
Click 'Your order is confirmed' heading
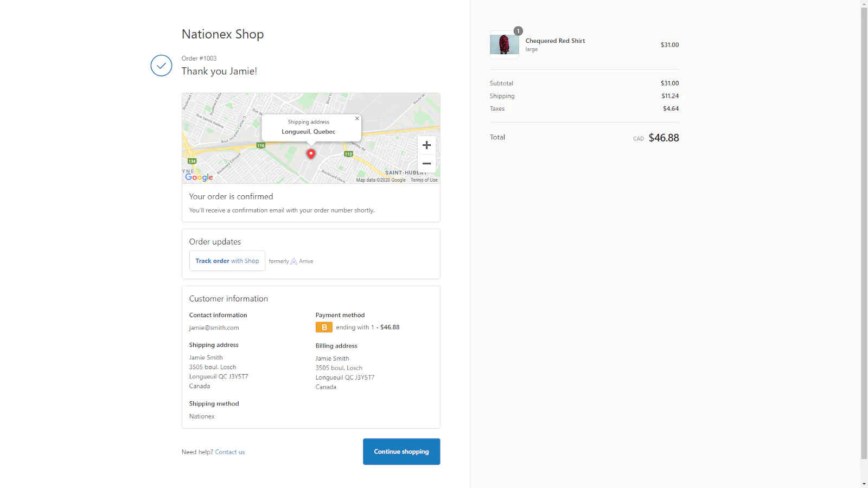(x=231, y=196)
